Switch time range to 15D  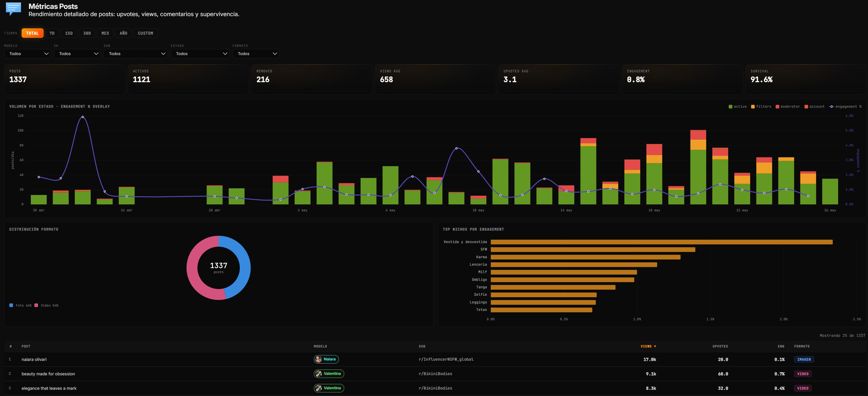click(69, 33)
